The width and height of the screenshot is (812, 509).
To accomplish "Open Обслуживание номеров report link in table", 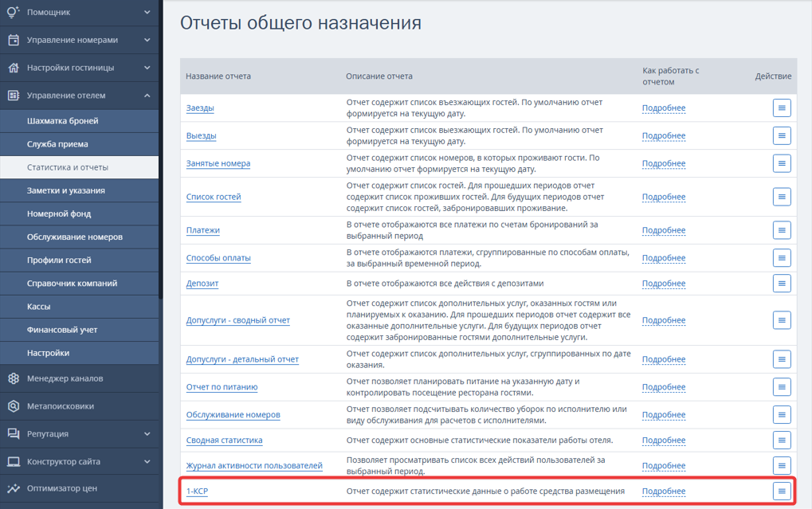I will tap(233, 415).
